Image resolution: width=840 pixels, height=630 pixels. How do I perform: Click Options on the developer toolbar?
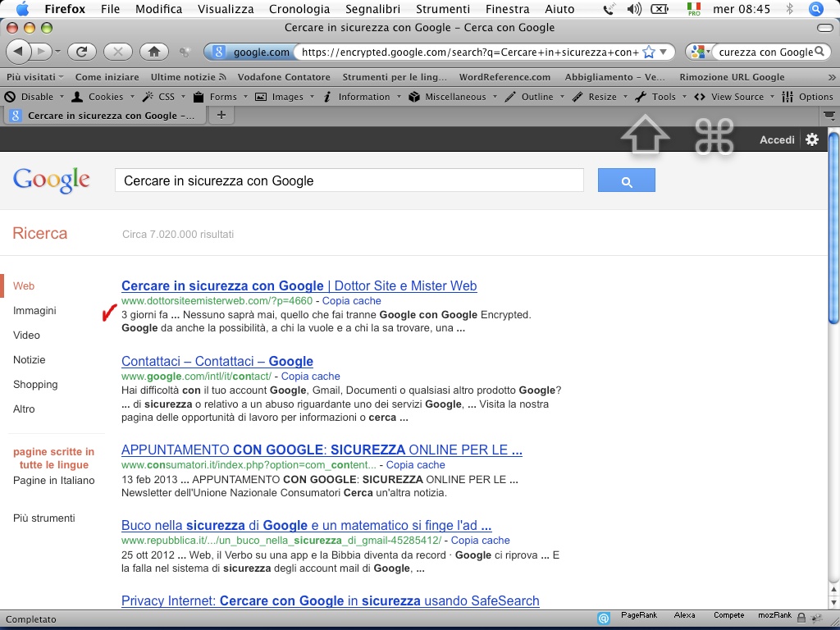point(808,97)
